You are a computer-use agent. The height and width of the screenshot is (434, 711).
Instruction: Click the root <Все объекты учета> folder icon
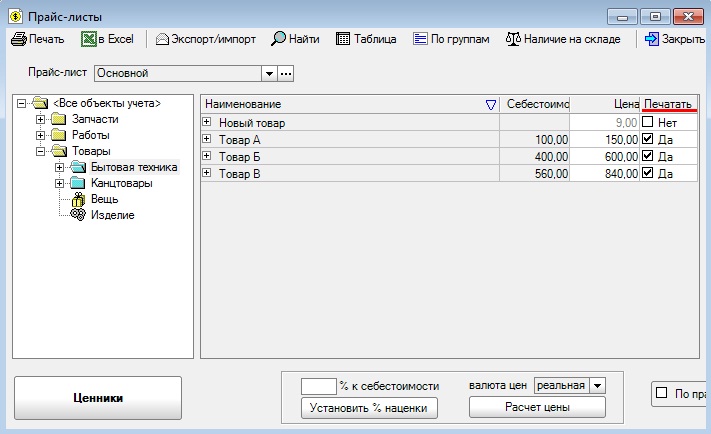coord(40,103)
